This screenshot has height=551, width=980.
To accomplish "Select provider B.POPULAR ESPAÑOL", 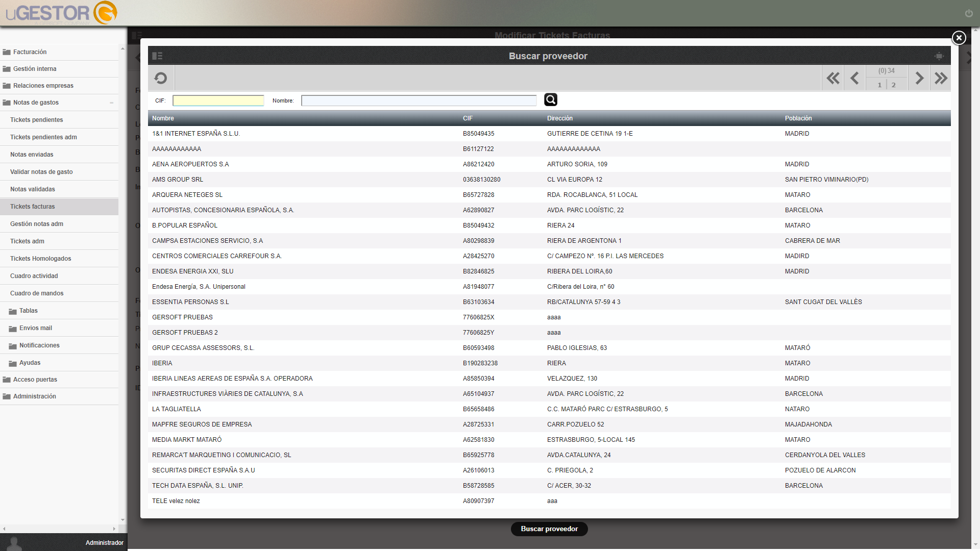I will [549, 226].
